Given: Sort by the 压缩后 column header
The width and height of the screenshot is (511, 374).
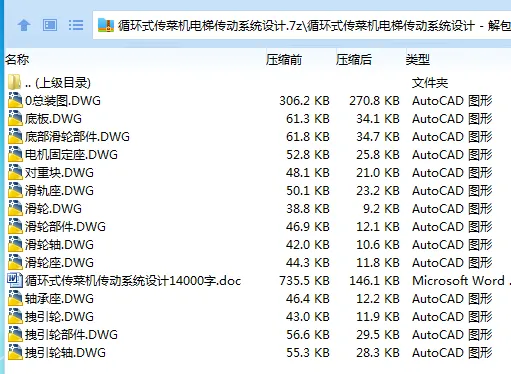Looking at the screenshot, I should (x=354, y=60).
